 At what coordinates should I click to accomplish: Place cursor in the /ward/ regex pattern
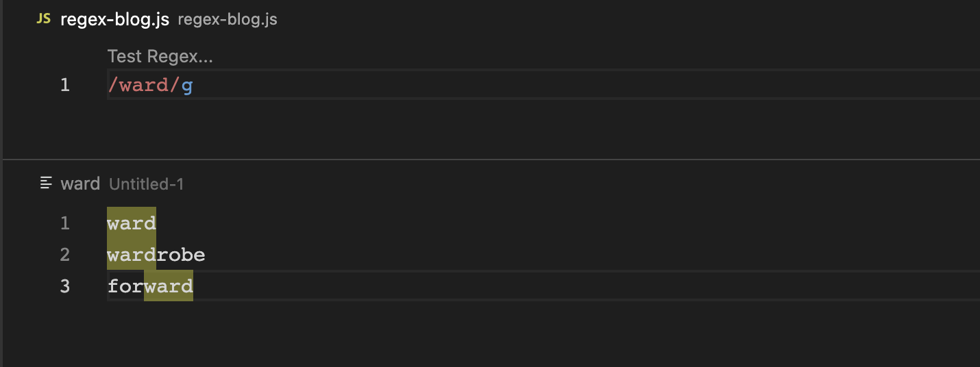point(144,86)
